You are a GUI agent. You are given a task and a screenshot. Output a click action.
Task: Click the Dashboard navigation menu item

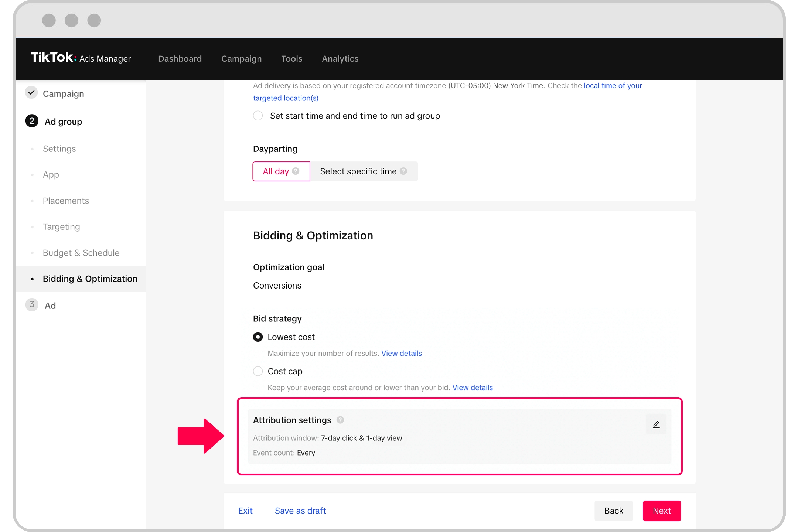point(180,58)
